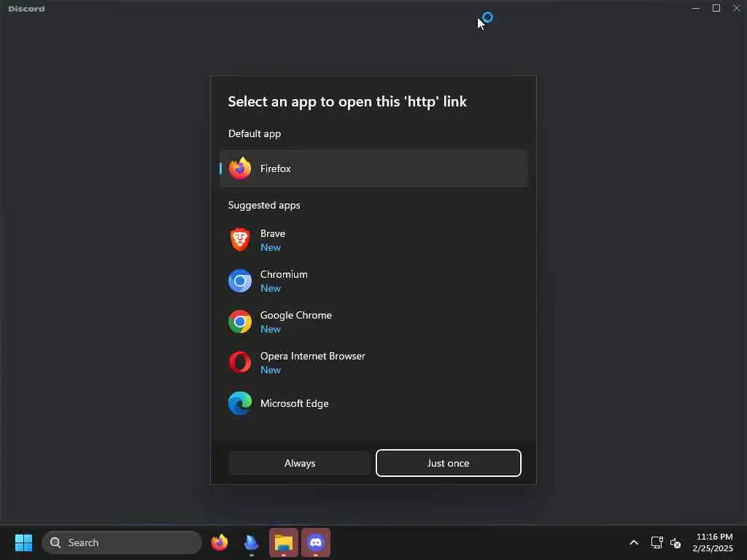Switch to Discord in the taskbar

coord(315,542)
